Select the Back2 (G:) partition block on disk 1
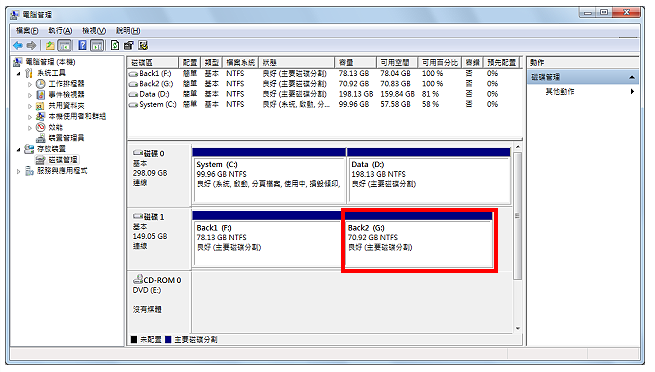 click(419, 239)
